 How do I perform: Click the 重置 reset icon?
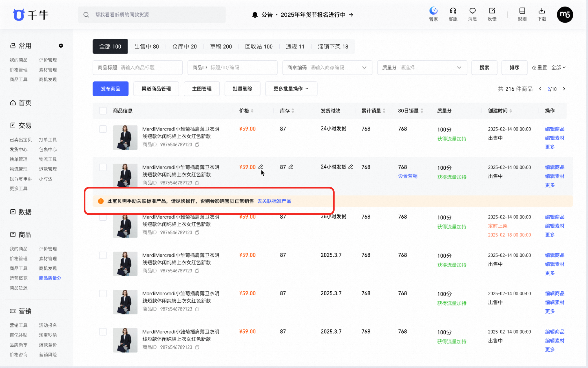(x=534, y=68)
